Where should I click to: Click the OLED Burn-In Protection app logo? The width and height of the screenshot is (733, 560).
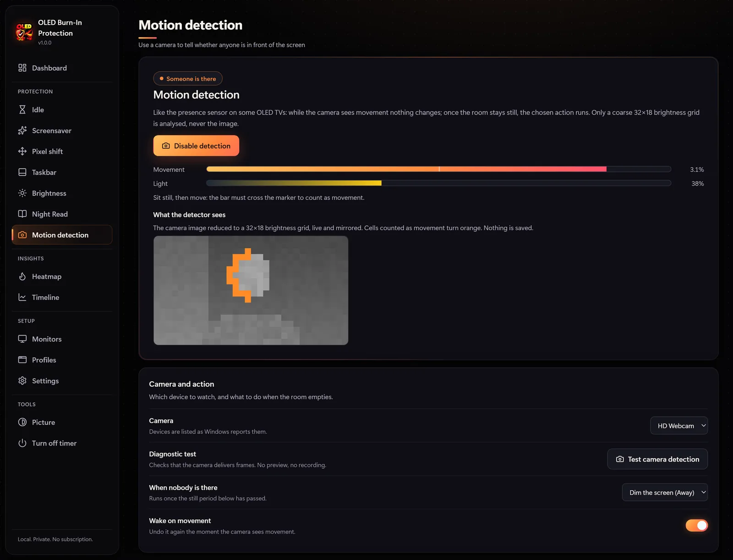pyautogui.click(x=24, y=32)
